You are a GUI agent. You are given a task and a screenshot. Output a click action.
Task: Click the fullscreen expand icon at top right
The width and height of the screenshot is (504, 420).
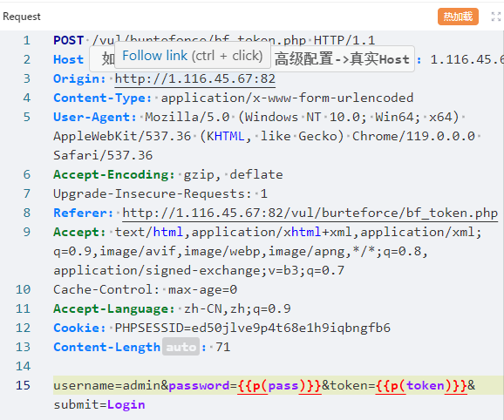[496, 17]
